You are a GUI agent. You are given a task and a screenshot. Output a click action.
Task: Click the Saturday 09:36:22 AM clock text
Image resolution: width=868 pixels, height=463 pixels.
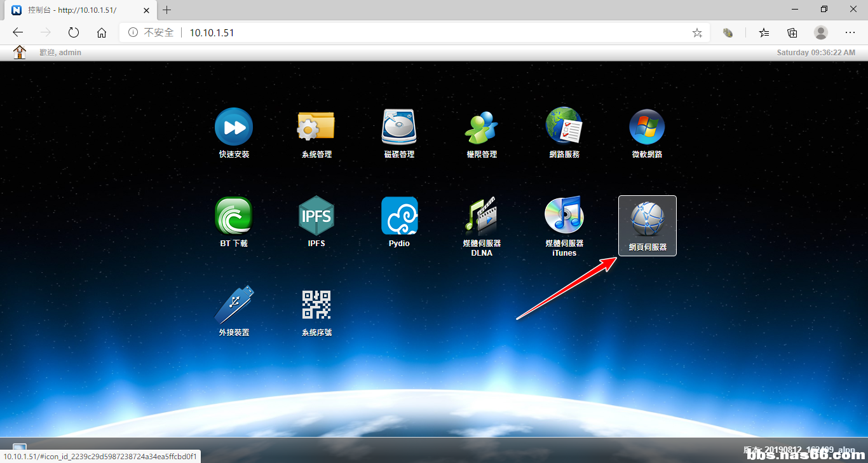(x=816, y=52)
